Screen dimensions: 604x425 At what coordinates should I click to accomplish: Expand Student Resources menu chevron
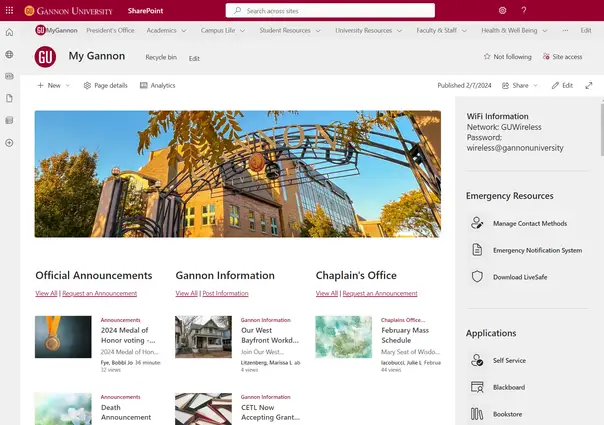coord(318,31)
